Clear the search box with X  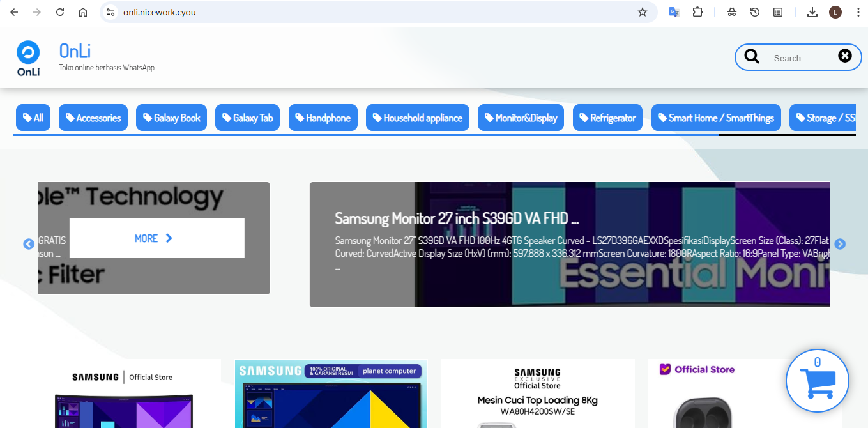[x=845, y=56]
